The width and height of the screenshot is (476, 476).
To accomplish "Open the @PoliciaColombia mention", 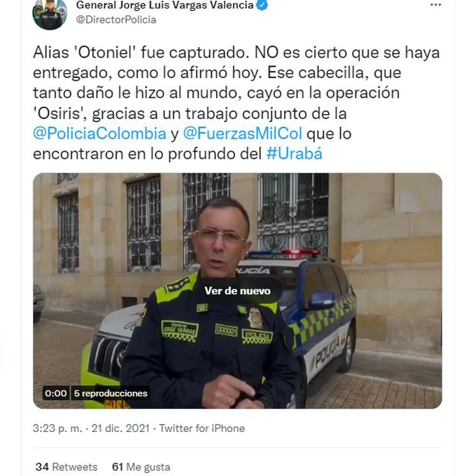I will tap(100, 134).
